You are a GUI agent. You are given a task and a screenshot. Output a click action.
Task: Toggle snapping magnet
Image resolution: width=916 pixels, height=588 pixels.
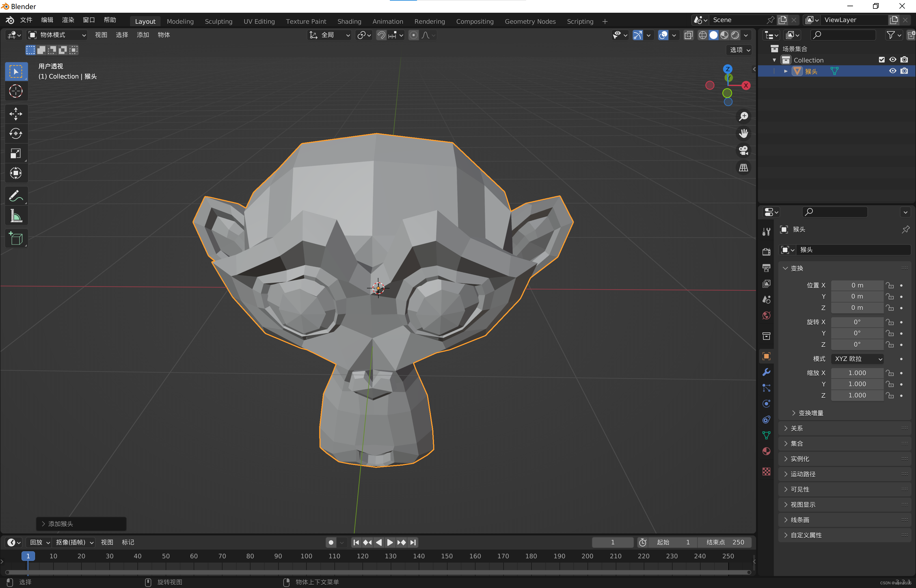[x=381, y=35]
